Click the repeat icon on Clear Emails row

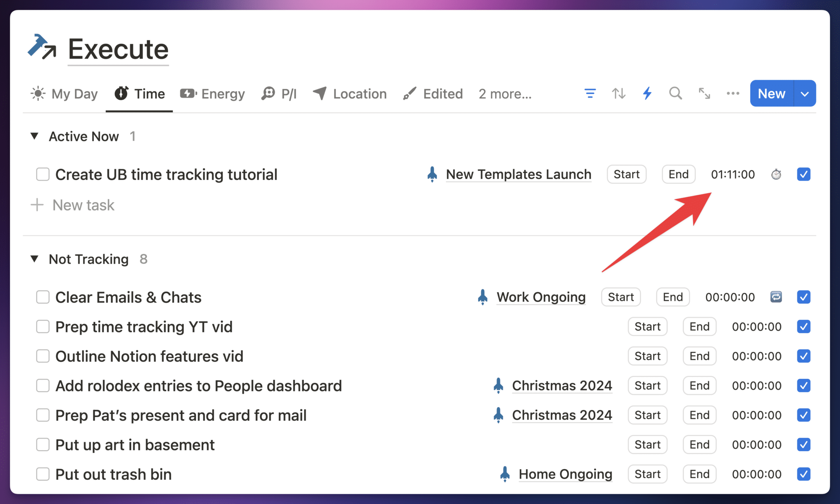click(x=776, y=297)
